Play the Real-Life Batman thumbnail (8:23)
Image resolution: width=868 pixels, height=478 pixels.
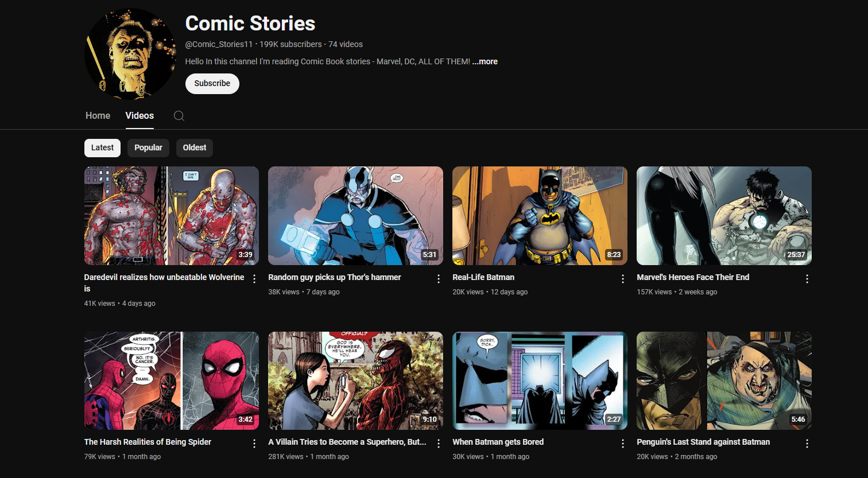coord(540,216)
